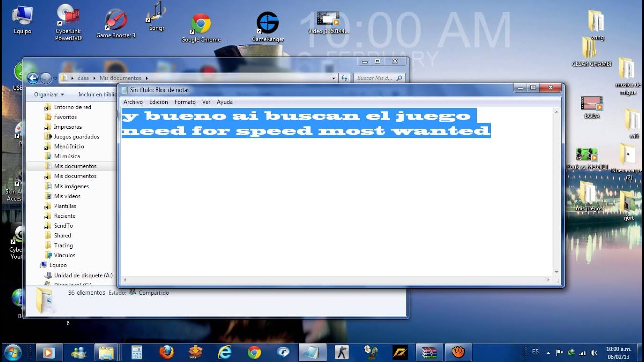Open Action Center flag in tray
644x362 pixels.
coord(560,353)
